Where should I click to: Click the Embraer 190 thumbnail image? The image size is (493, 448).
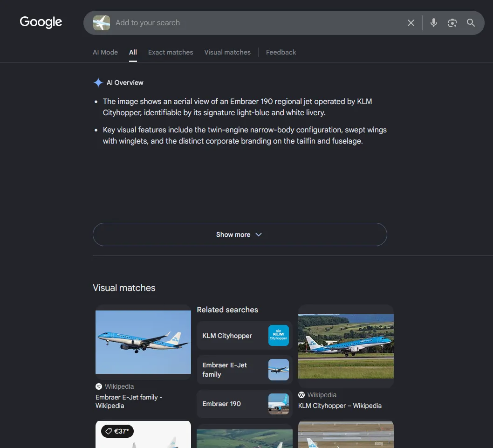coord(279,404)
